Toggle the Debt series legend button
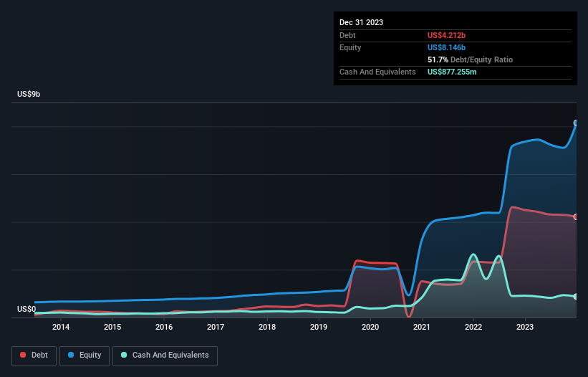This screenshot has height=377, width=588. [x=34, y=355]
